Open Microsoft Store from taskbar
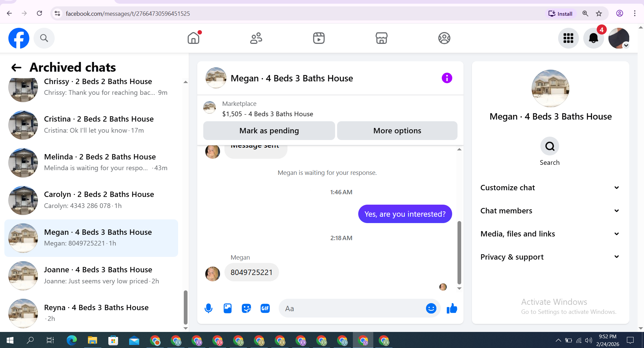644x348 pixels. (x=113, y=340)
